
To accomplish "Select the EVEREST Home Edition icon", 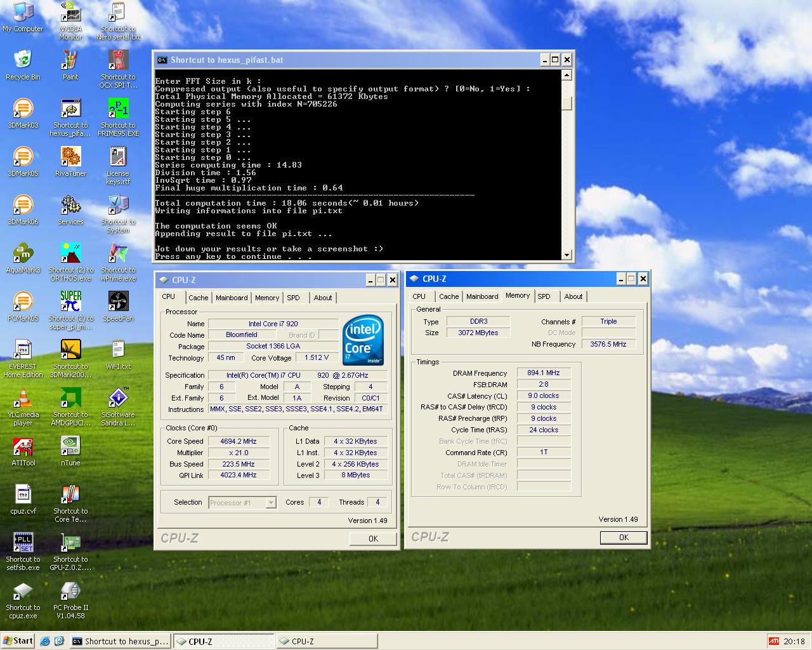I will coord(23,359).
